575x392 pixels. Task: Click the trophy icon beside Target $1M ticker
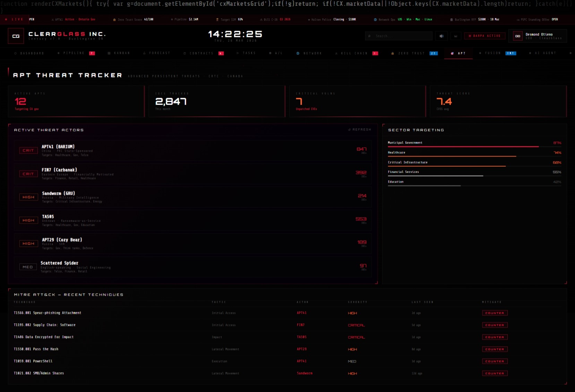(217, 20)
